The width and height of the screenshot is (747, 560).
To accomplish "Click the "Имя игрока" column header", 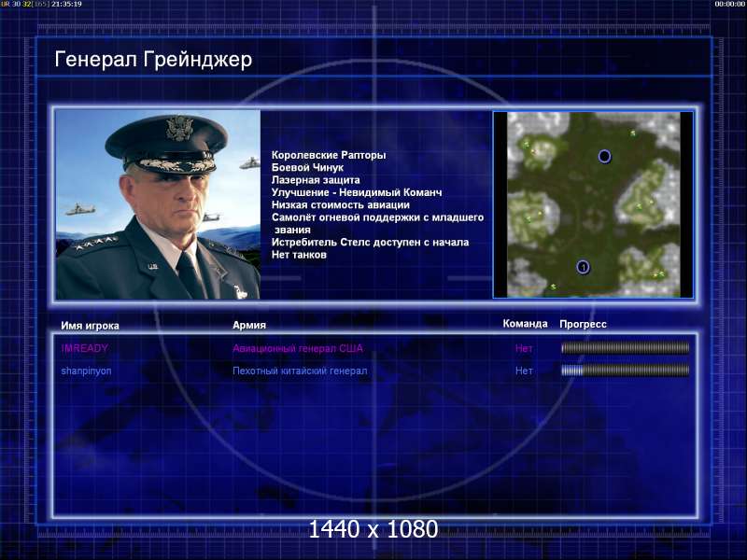I will [x=90, y=326].
